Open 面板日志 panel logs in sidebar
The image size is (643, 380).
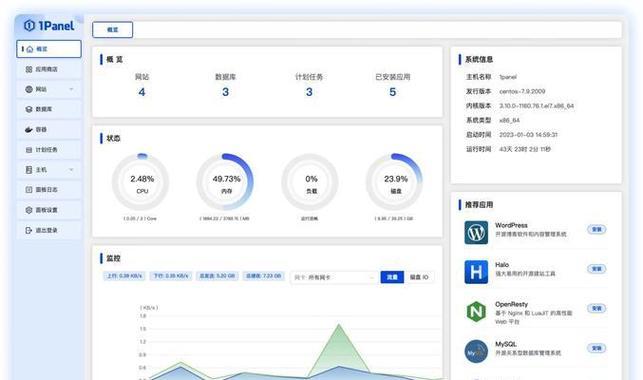(49, 190)
